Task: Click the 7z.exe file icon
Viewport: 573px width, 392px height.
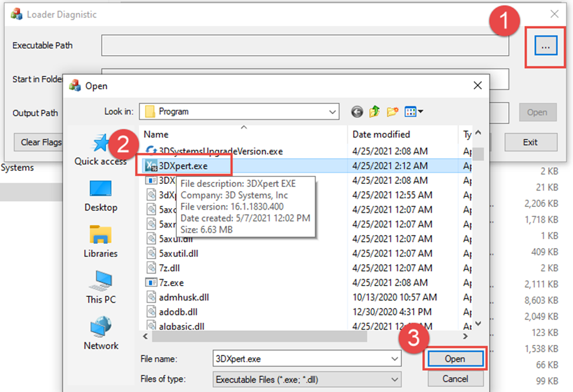Action: coord(151,283)
